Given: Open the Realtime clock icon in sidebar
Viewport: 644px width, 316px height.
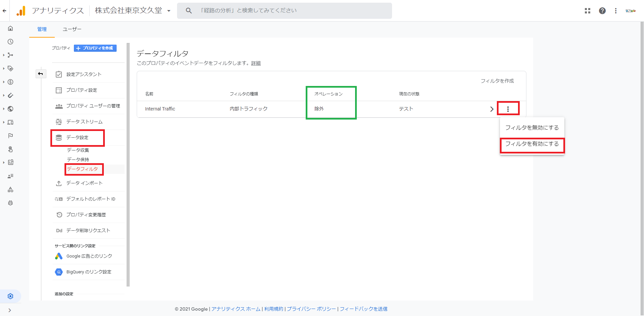Looking at the screenshot, I should 10,42.
